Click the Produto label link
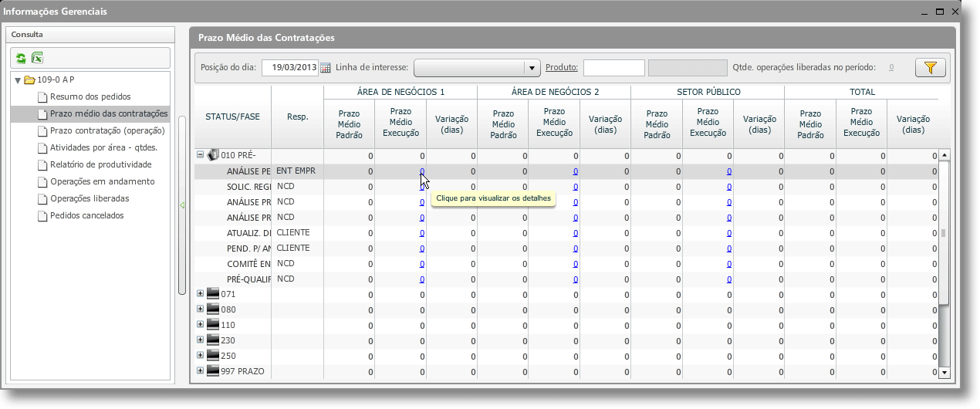 click(562, 67)
